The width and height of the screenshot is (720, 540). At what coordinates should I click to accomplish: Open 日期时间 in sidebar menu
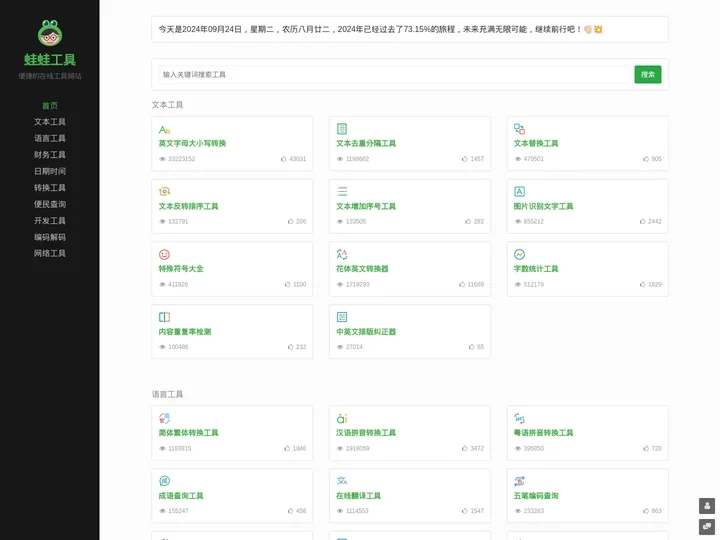[50, 171]
